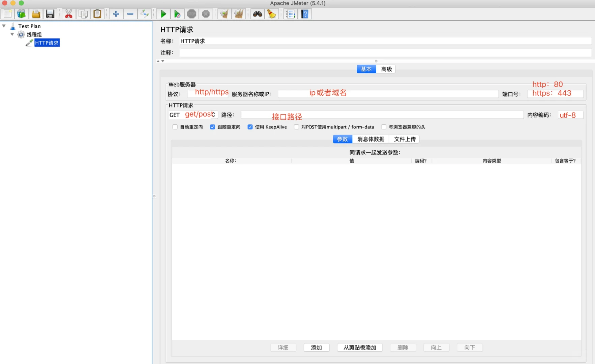Click the 包含等于? column header
The height and width of the screenshot is (364, 595).
pos(566,161)
